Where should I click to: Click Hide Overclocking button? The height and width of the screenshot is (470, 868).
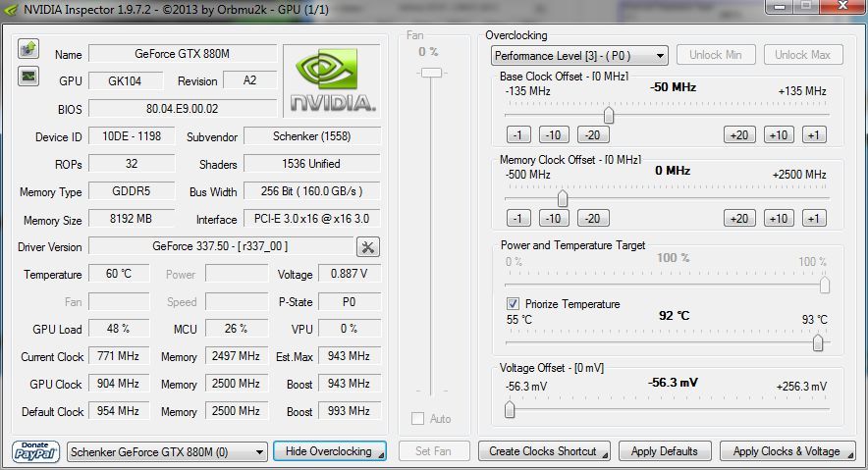(330, 451)
